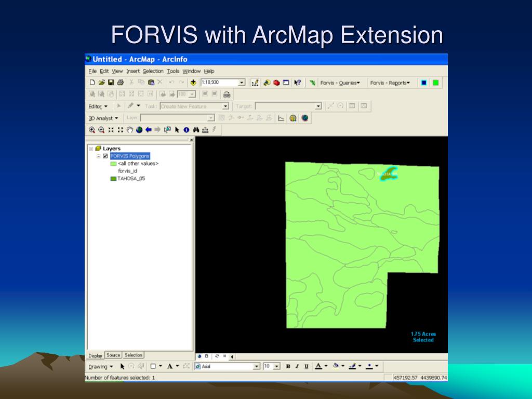Click Fixed Zoom Out arrows
Viewport: 532px width, 399px height.
tap(120, 129)
